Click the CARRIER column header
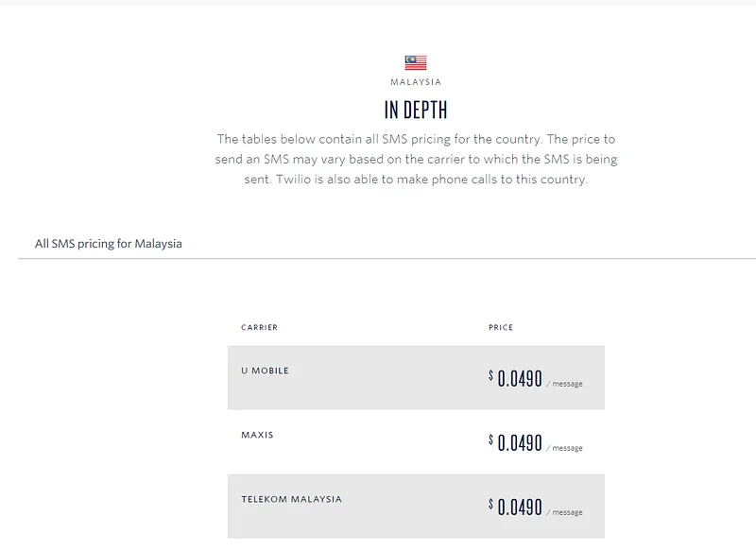 tap(259, 327)
